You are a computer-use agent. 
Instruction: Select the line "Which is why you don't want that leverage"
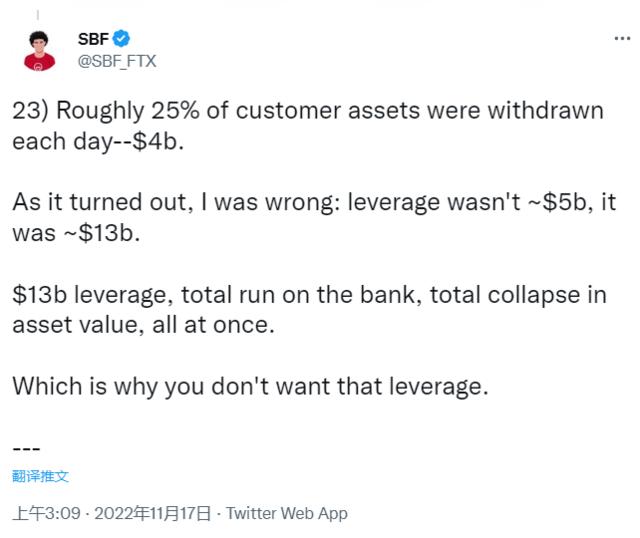click(250, 384)
